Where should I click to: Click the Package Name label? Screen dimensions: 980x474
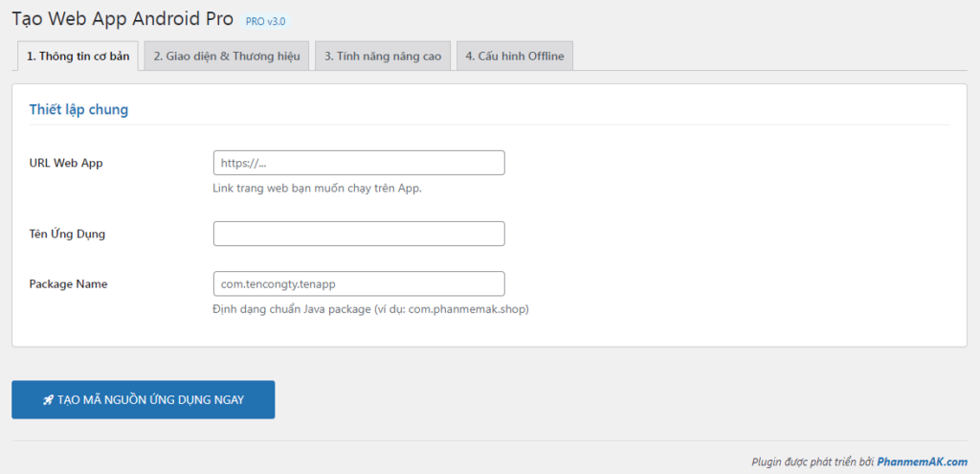[68, 284]
